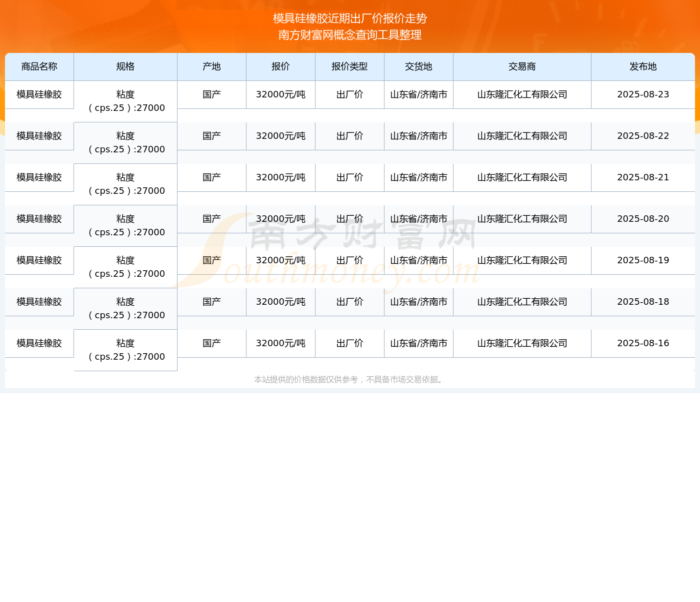
Task: Click the 交货地 column header
Action: (419, 66)
